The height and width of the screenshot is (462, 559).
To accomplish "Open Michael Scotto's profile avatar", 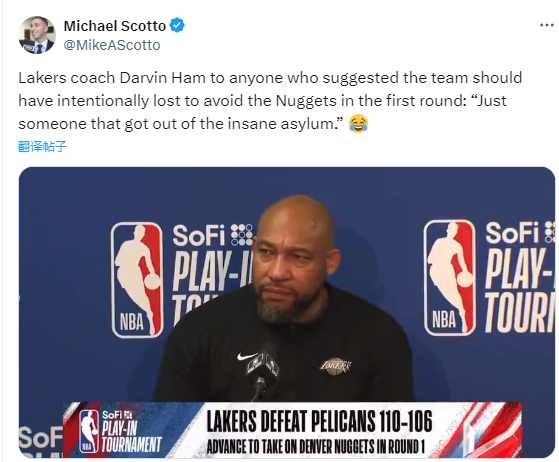I will click(37, 35).
